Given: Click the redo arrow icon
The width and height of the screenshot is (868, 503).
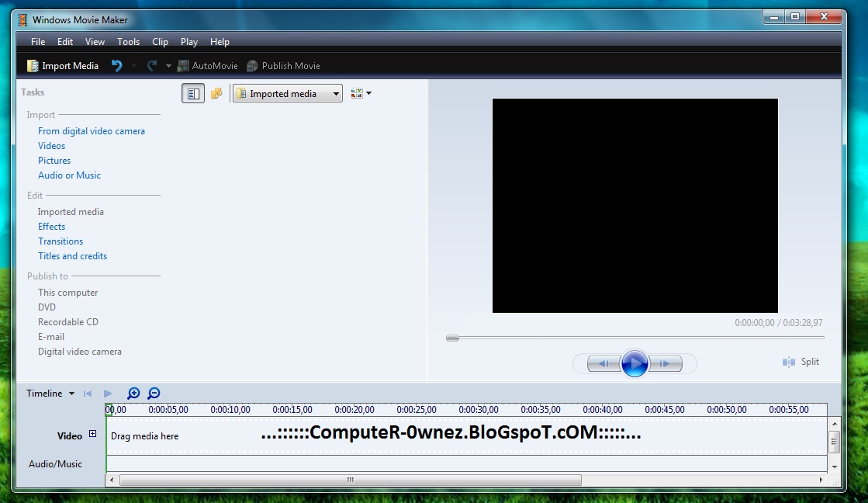Looking at the screenshot, I should [x=152, y=66].
